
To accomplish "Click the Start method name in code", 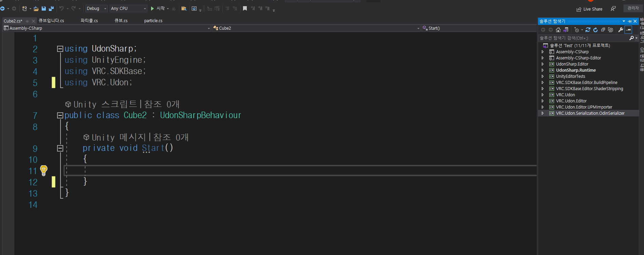I will coord(153,148).
